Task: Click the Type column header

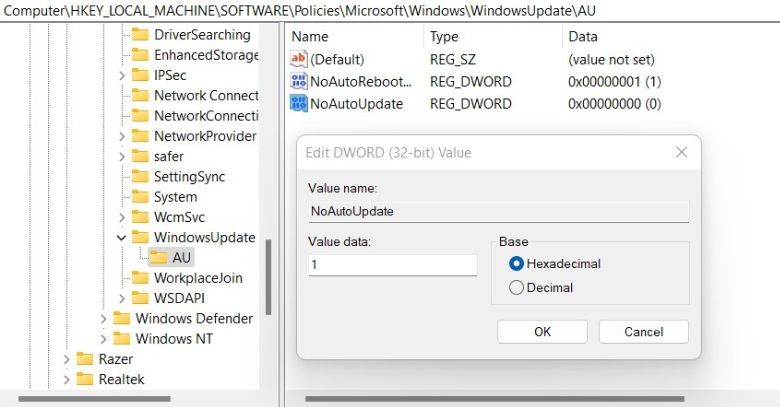Action: (444, 36)
